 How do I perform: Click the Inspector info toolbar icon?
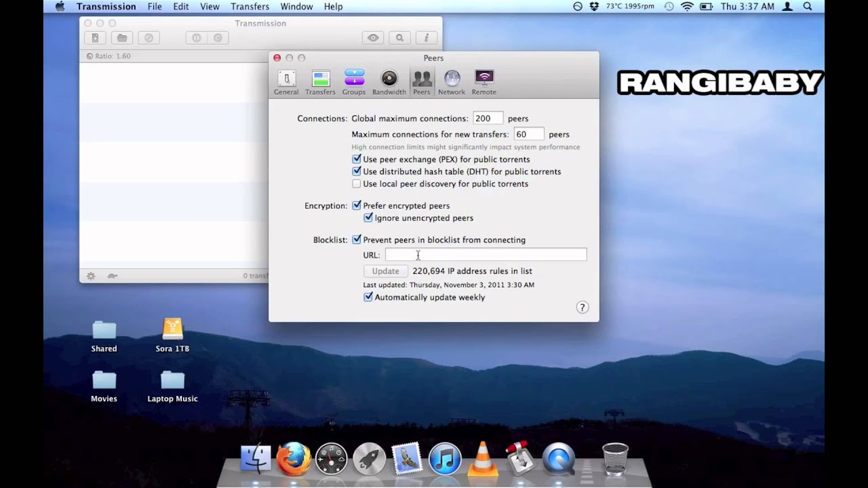pos(426,38)
